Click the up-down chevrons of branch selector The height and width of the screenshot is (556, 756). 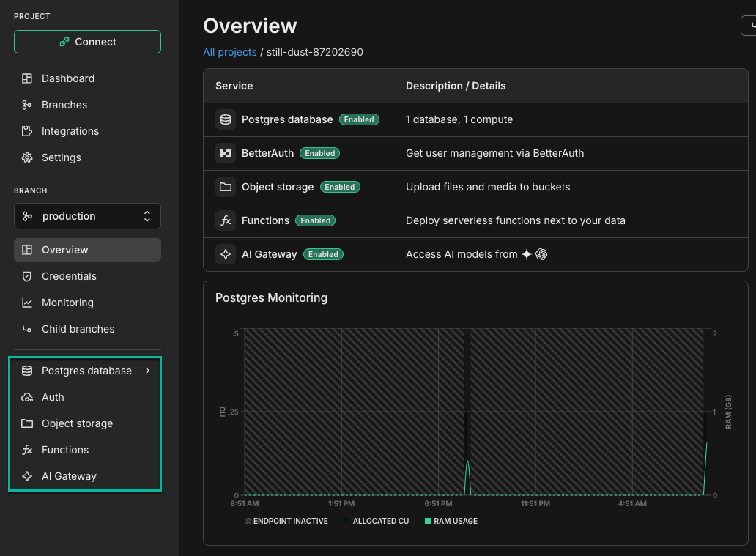[147, 216]
